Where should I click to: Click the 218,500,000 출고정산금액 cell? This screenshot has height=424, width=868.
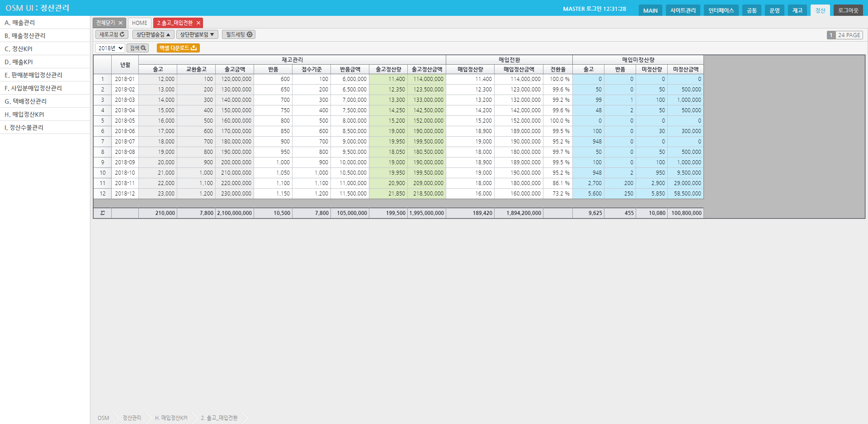click(427, 194)
